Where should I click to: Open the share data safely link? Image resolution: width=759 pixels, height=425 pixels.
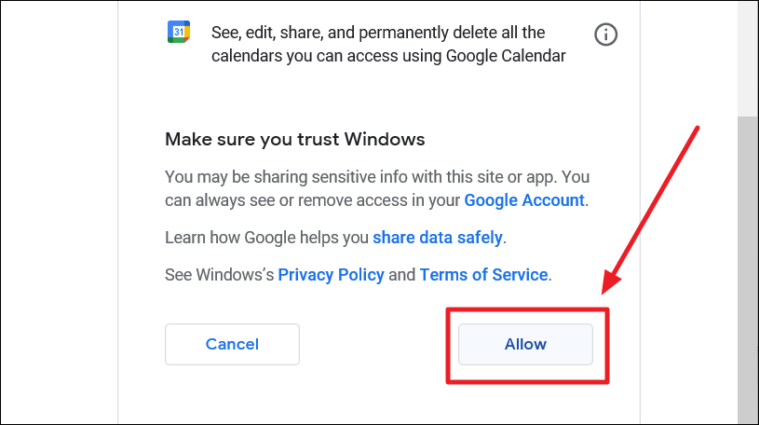click(x=437, y=237)
